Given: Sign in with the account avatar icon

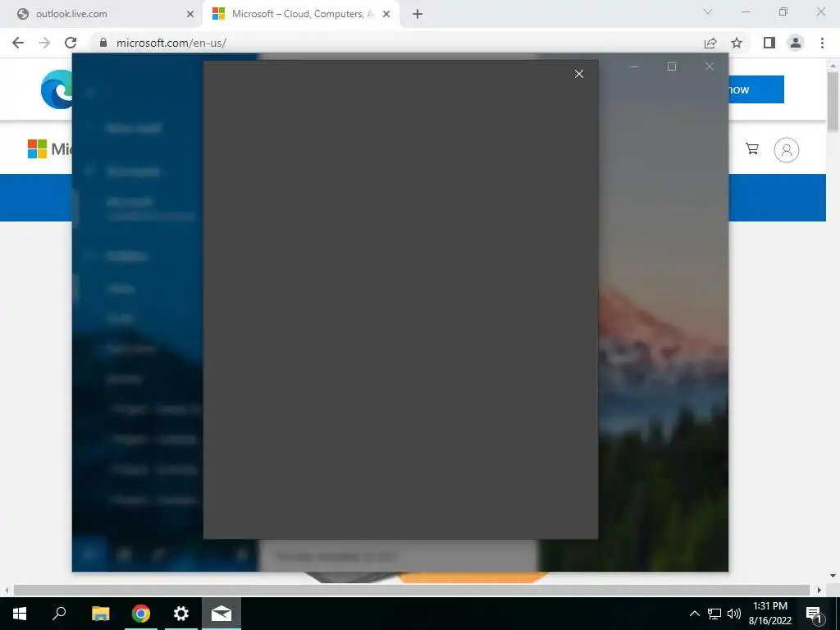Looking at the screenshot, I should pyautogui.click(x=787, y=150).
